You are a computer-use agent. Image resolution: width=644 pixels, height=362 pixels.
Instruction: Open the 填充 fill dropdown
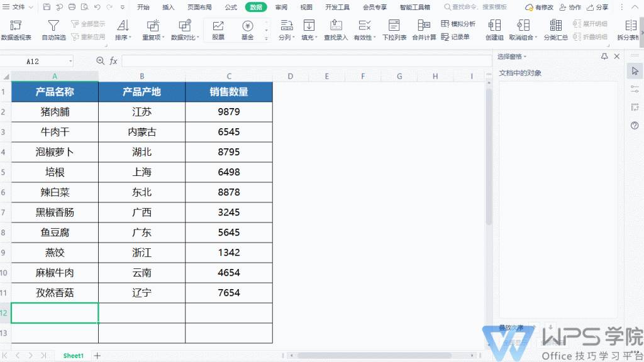[309, 30]
